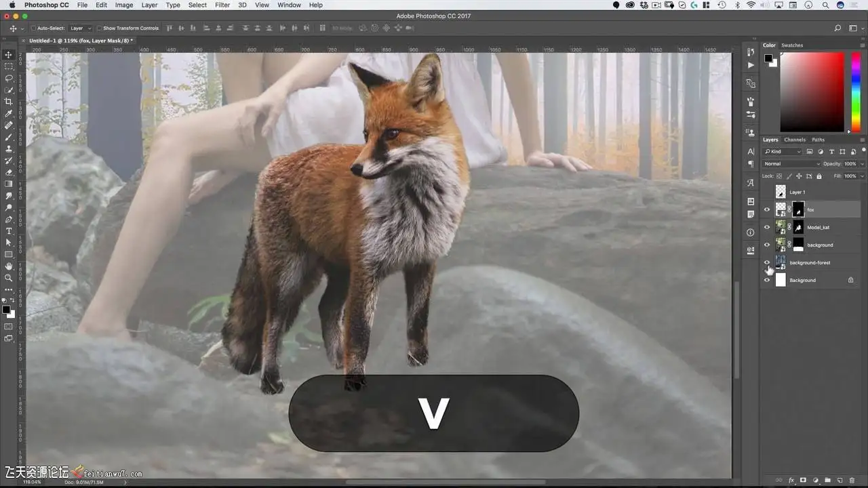Image resolution: width=868 pixels, height=488 pixels.
Task: Click the foreground color swatch in toolbox
Action: pyautogui.click(x=6, y=310)
